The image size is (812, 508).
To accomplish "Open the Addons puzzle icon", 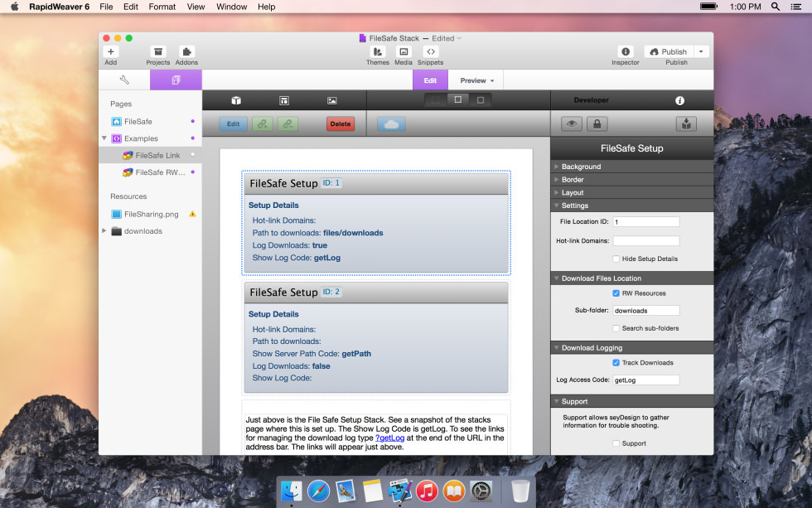I will point(186,51).
